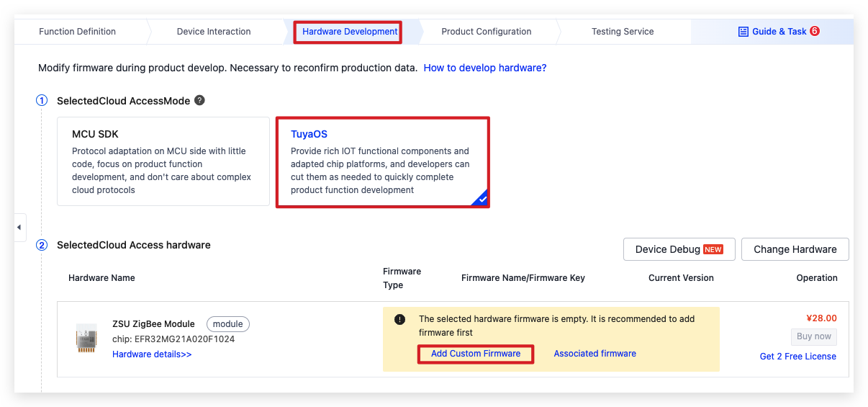The width and height of the screenshot is (868, 407).
Task: Click the Change Hardware button
Action: click(795, 249)
